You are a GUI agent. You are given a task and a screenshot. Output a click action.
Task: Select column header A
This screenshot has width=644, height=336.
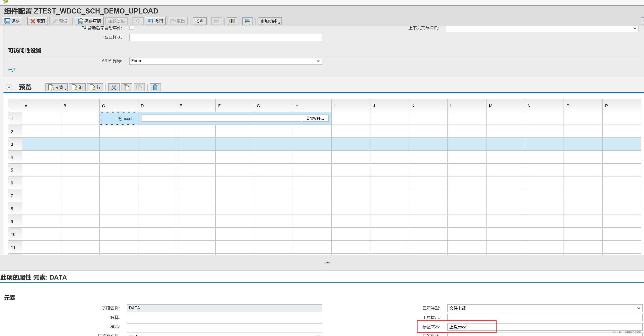(42, 106)
